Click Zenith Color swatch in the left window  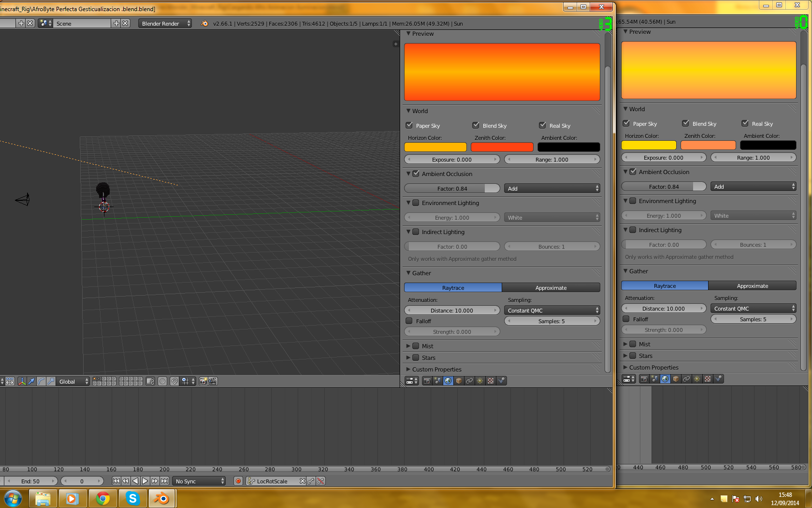click(x=502, y=147)
